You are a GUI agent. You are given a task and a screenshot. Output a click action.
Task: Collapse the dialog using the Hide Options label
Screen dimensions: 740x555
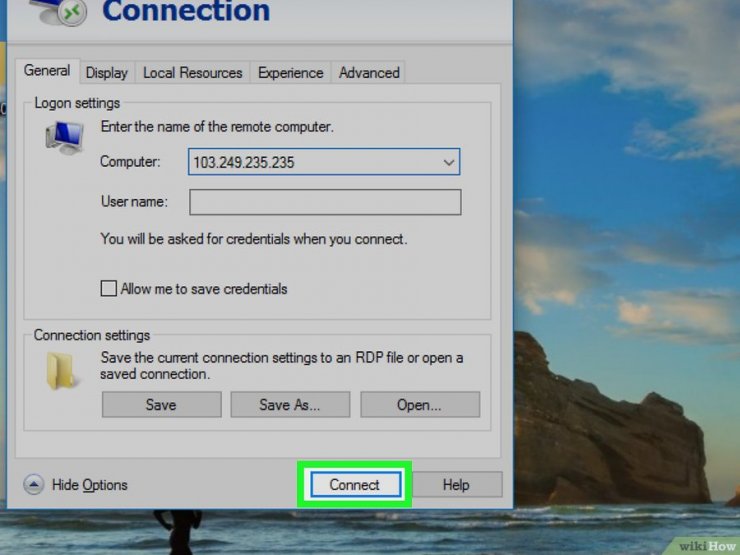[x=90, y=485]
